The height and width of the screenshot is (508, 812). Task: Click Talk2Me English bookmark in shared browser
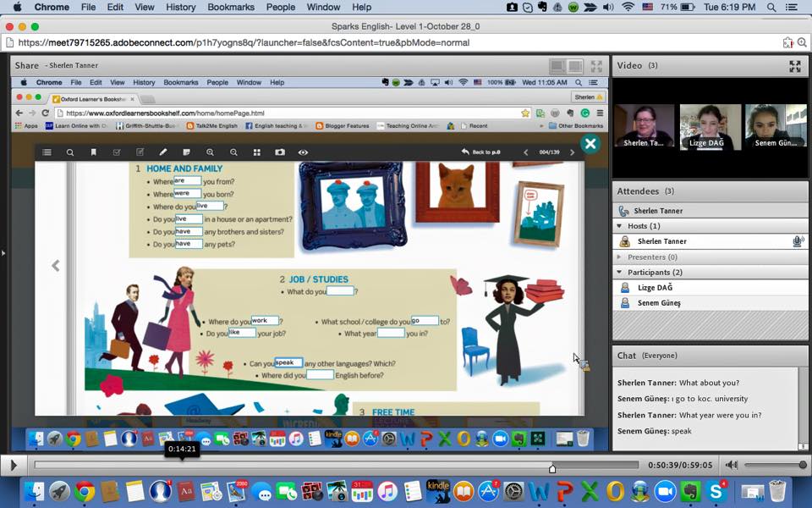tap(211, 126)
